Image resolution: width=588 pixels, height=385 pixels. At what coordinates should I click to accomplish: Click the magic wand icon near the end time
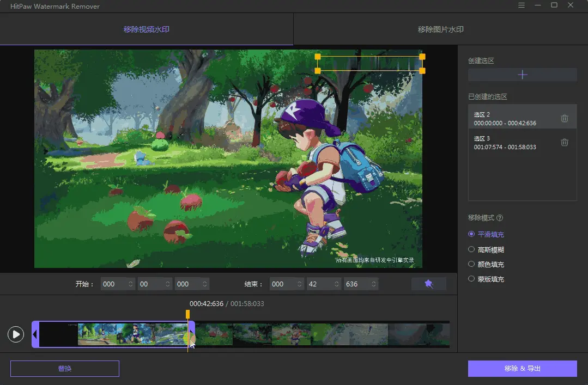coord(428,283)
